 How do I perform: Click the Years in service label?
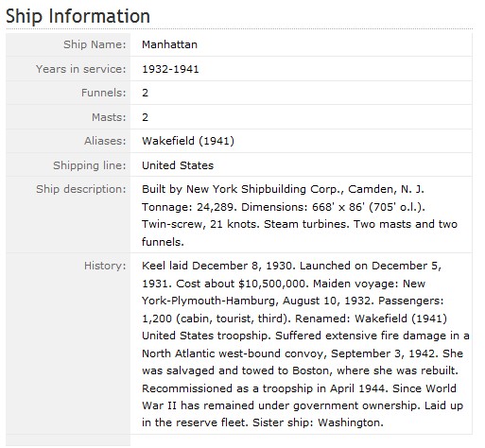click(x=80, y=69)
